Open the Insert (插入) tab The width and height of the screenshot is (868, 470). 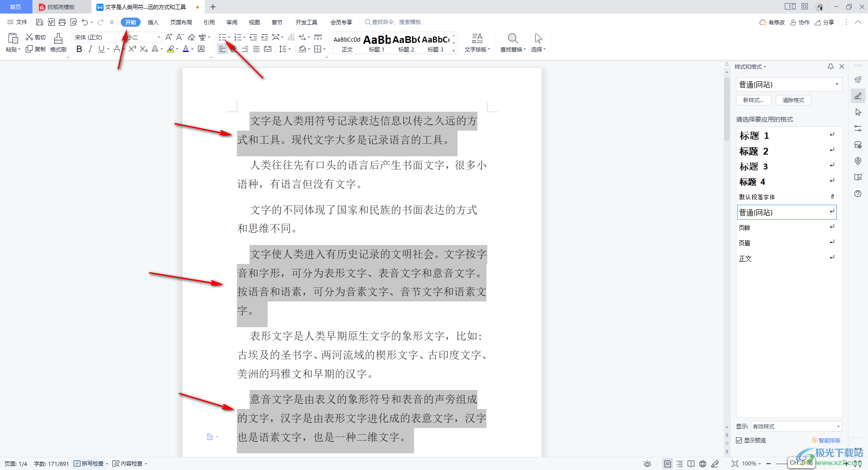tap(153, 22)
